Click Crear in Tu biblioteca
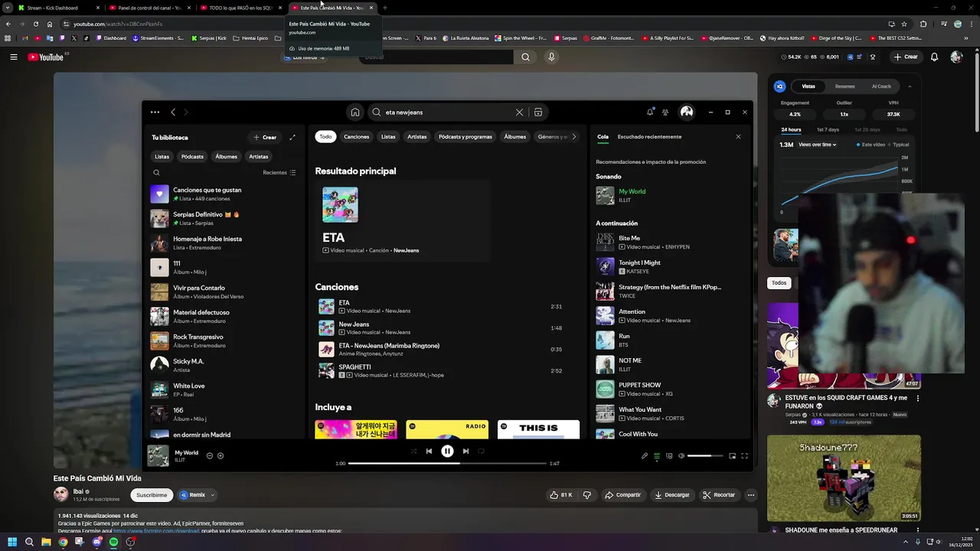 click(265, 138)
